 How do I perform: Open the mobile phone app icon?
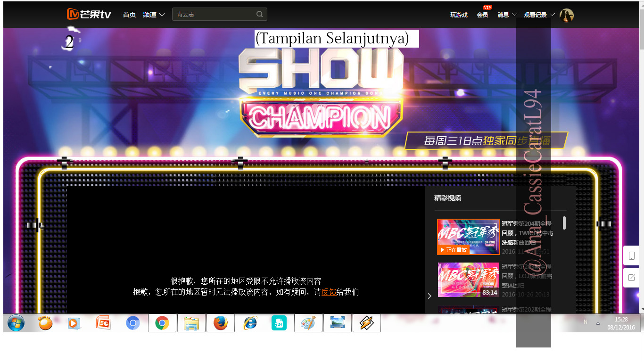click(632, 256)
